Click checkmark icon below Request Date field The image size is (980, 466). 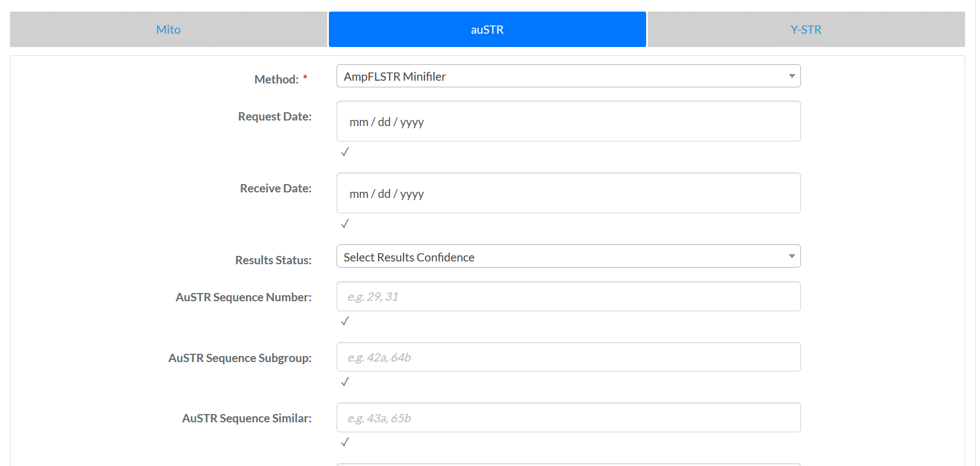coord(345,151)
